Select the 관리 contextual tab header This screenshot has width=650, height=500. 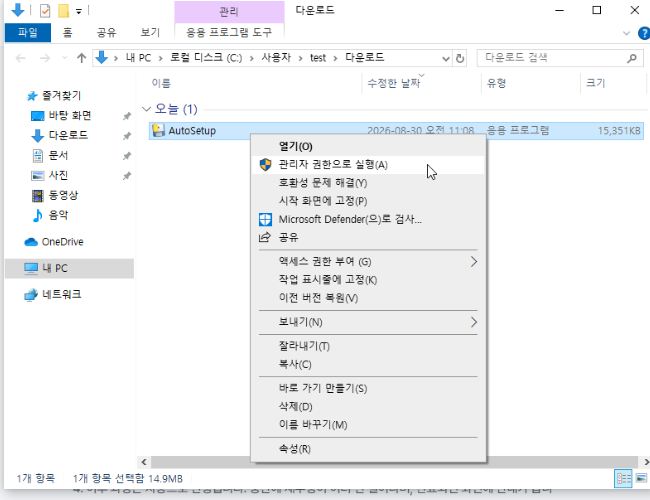(x=229, y=11)
